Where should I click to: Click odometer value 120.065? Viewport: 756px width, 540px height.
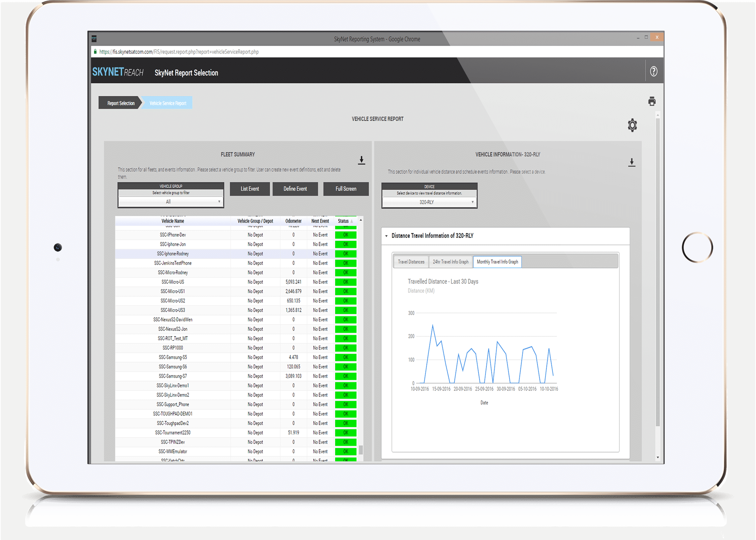[293, 367]
